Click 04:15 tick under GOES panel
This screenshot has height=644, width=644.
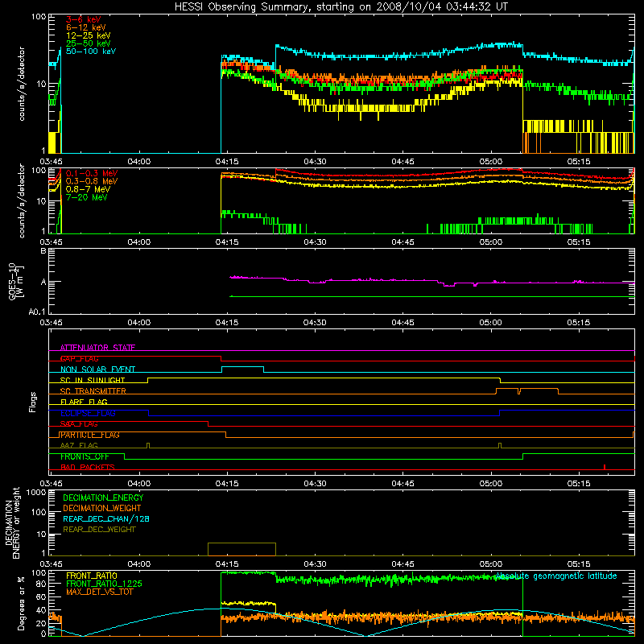(x=227, y=323)
